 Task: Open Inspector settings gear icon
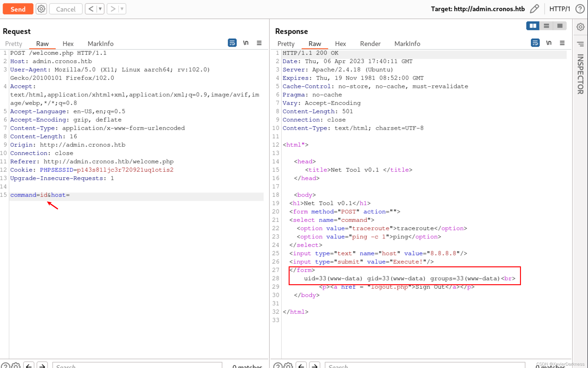pos(580,27)
